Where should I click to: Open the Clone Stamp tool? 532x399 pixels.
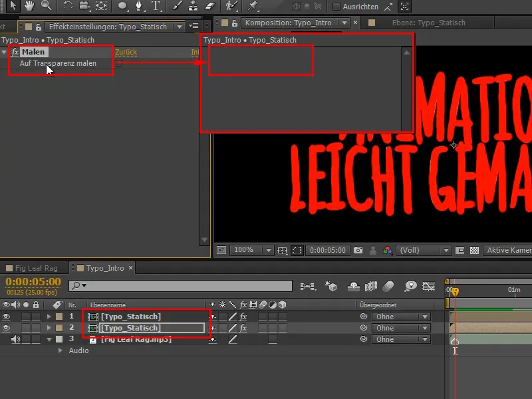point(194,7)
